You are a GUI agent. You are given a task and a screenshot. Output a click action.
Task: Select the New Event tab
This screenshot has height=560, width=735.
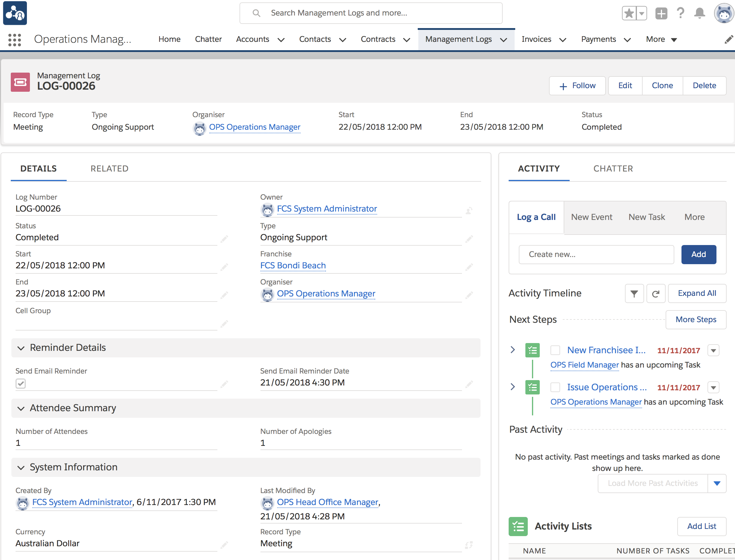(x=591, y=217)
